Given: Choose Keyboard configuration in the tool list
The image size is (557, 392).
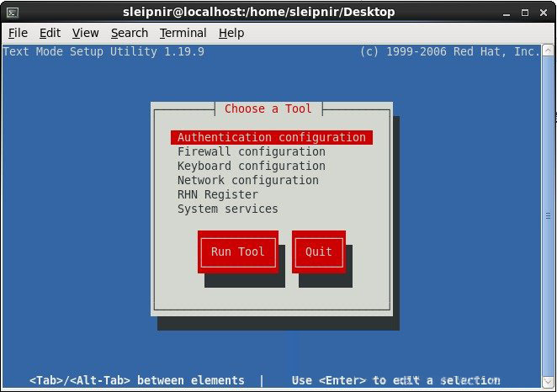Looking at the screenshot, I should (x=251, y=166).
